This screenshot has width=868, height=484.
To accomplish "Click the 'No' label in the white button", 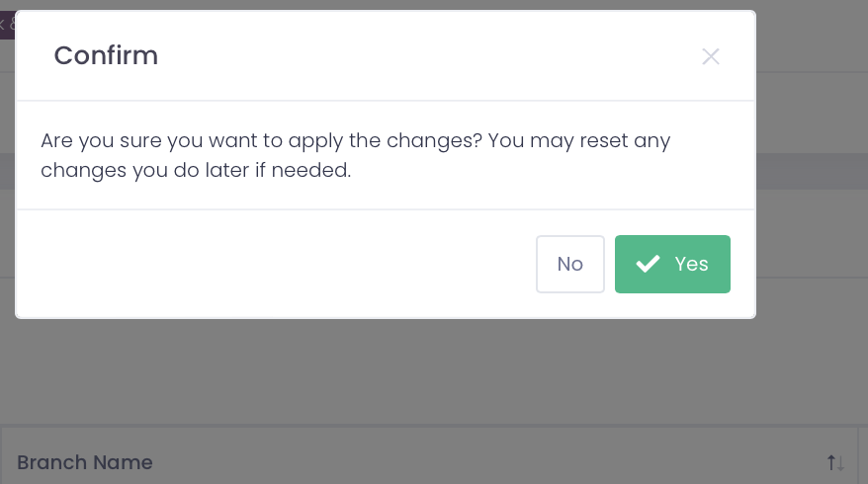I will coord(570,264).
